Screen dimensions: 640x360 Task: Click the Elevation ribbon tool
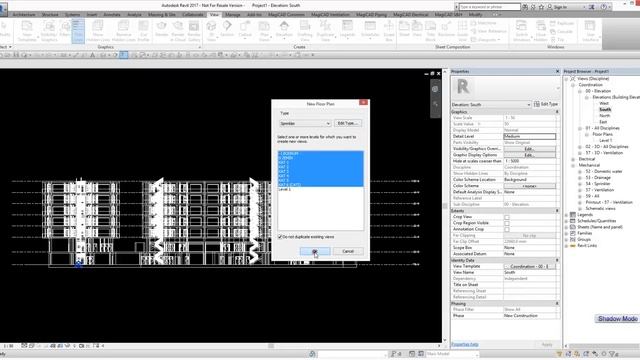pos(284,31)
